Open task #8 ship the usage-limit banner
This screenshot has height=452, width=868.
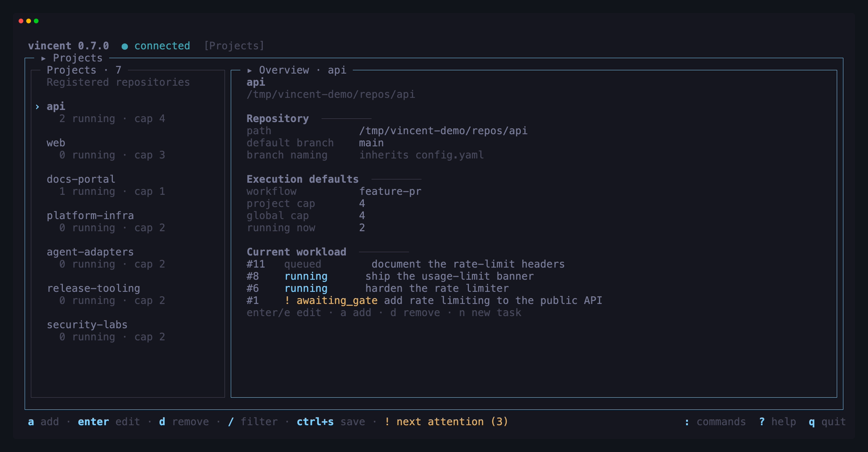coord(390,276)
